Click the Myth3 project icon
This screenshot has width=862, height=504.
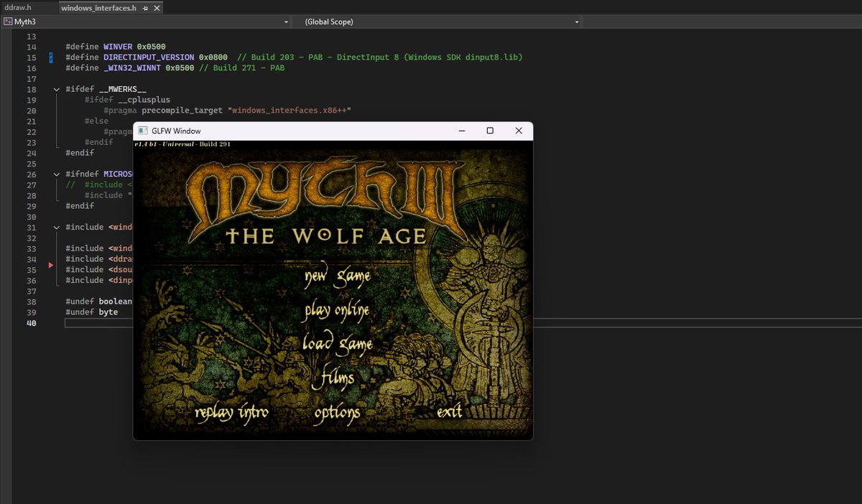point(9,22)
